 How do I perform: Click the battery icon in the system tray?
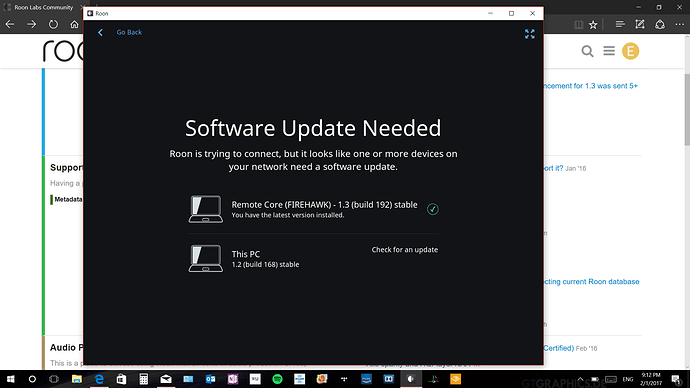pyautogui.click(x=595, y=379)
